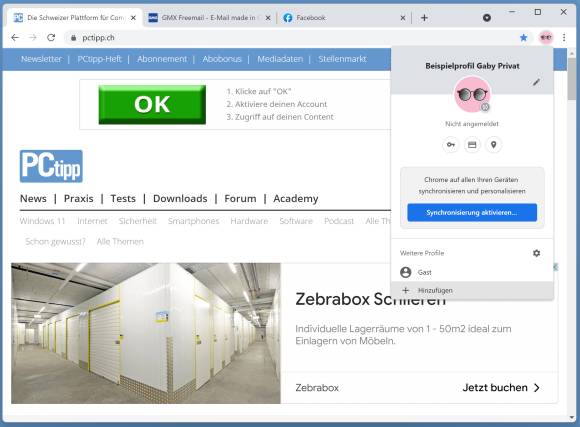
Task: Open the Sicherheit topic link
Action: coord(138,221)
